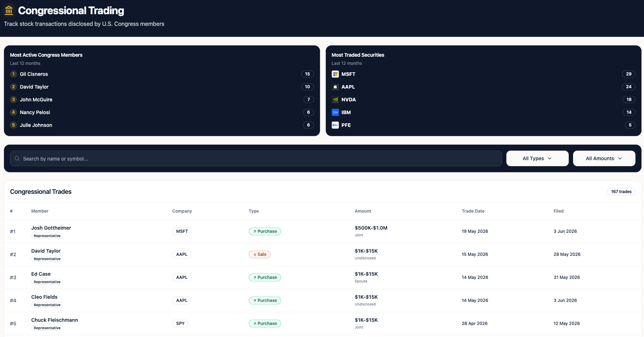The width and height of the screenshot is (644, 337).
Task: Click rank 2 badge beside David Taylor
Action: 13,87
